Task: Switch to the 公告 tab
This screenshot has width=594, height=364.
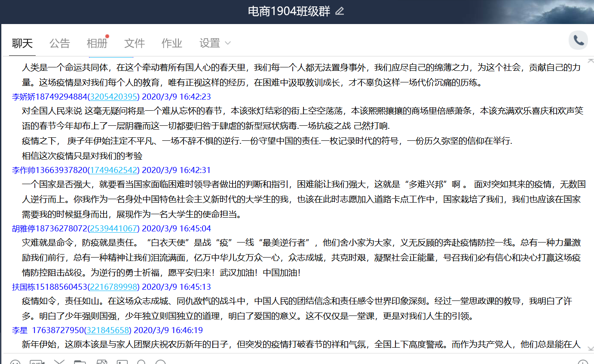Action: [x=59, y=43]
